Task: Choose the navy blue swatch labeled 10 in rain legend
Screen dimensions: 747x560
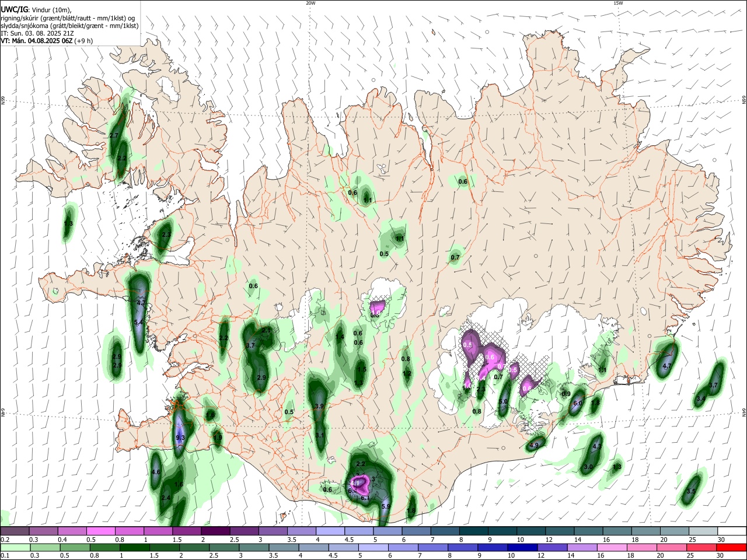Action: tap(522, 548)
